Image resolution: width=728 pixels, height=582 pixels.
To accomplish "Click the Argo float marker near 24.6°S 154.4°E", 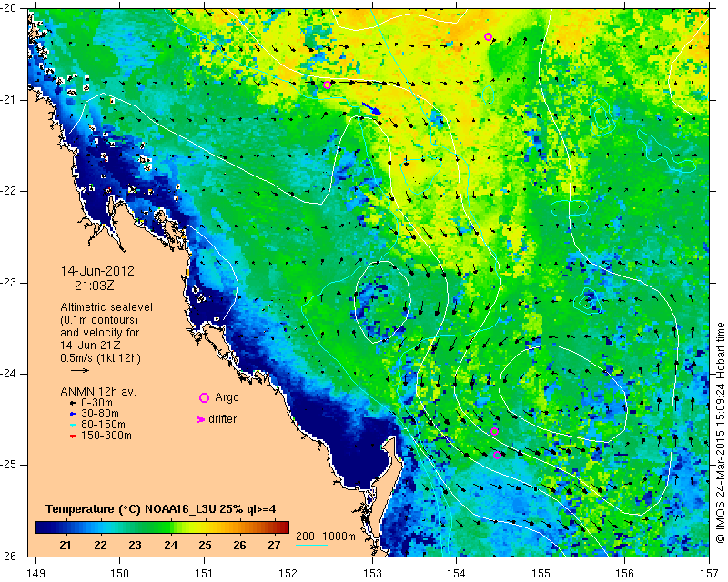I will [494, 432].
